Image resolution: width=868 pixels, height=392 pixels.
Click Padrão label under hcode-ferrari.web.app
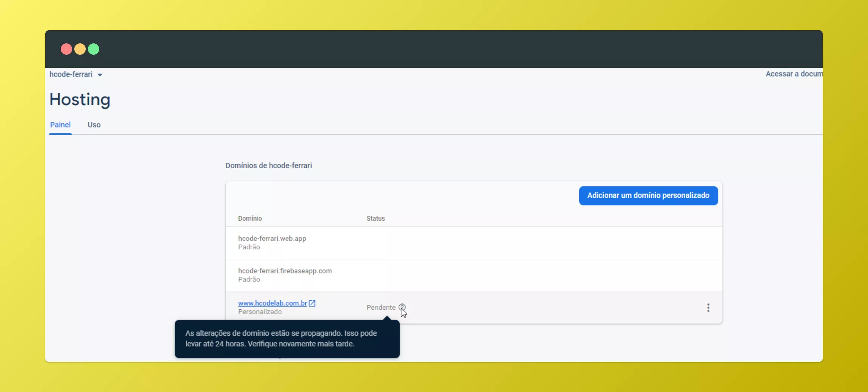click(249, 247)
